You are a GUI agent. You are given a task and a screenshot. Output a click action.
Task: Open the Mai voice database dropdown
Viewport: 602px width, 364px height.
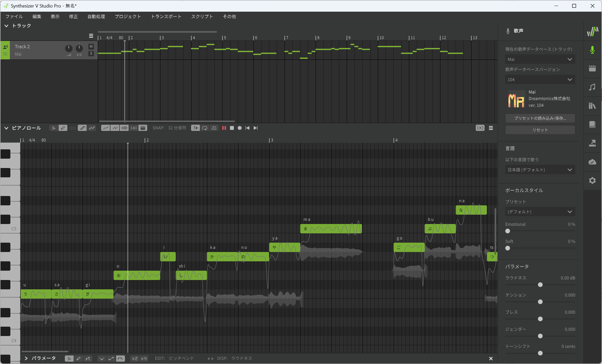[540, 59]
